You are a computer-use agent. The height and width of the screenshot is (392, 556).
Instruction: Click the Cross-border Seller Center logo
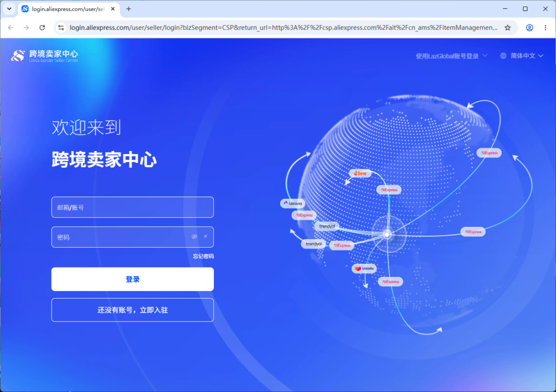[x=45, y=55]
